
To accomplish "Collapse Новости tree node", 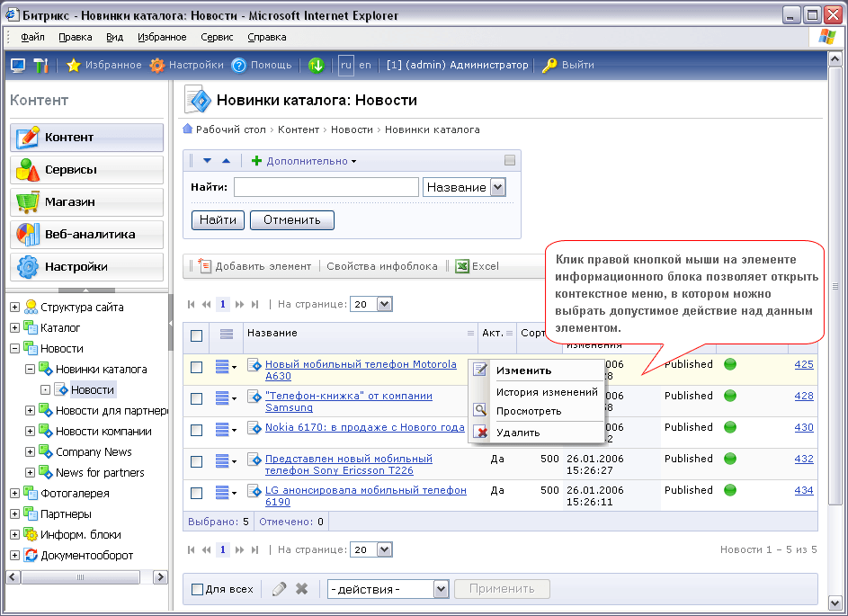I will pos(14,348).
